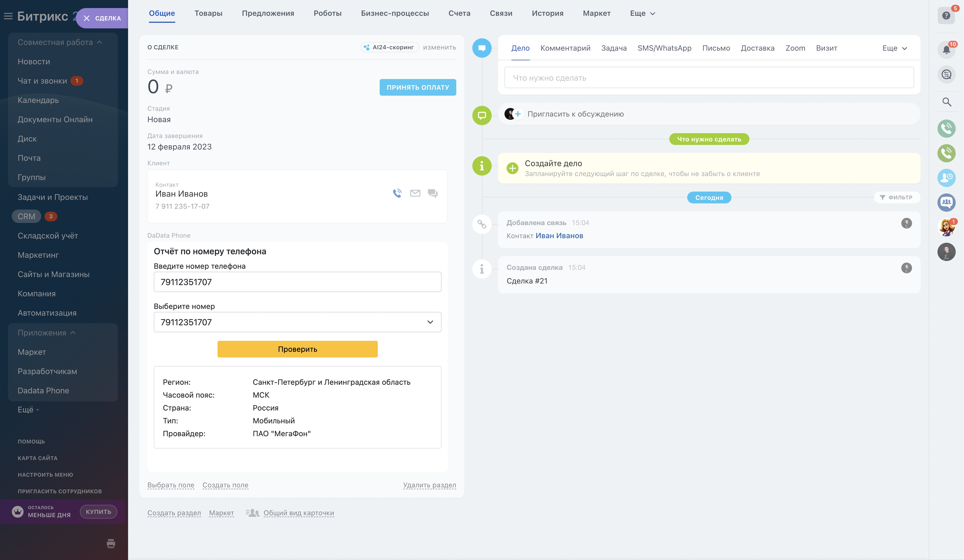Click the printer icon in the sidebar

111,543
